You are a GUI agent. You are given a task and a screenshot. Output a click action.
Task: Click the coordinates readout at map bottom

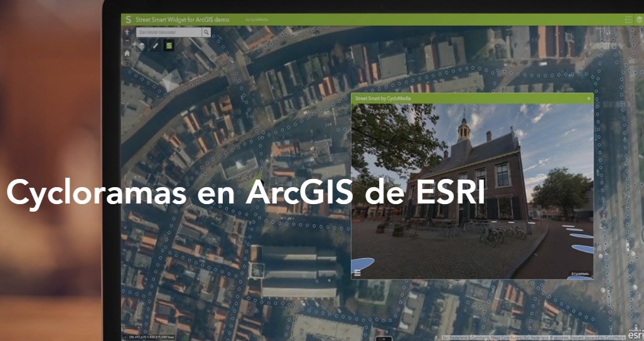pos(151,337)
